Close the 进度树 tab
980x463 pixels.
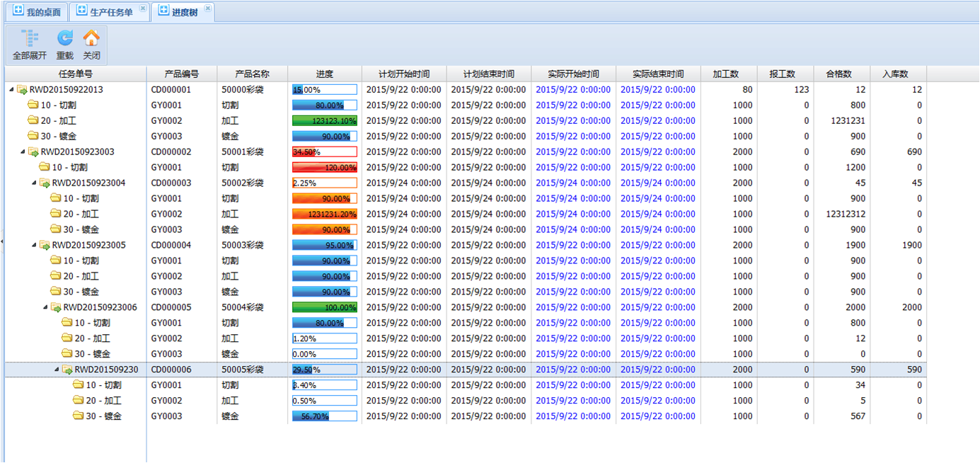pyautogui.click(x=207, y=8)
